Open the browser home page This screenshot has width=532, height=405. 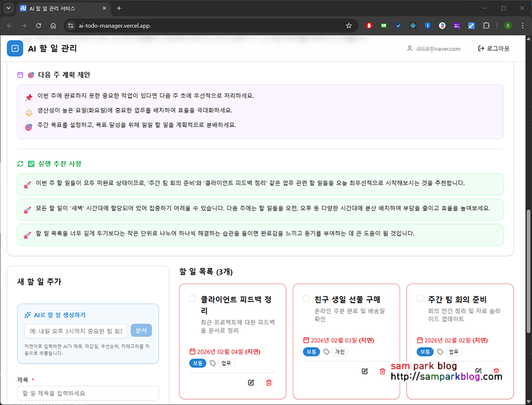[53, 25]
